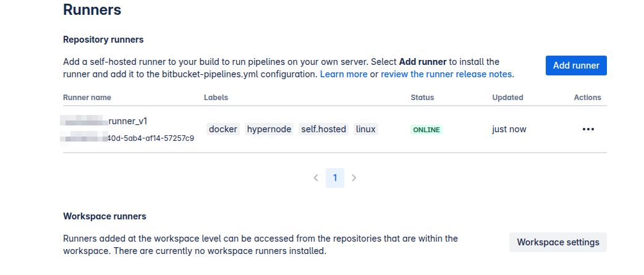Click the Status column header
The width and height of the screenshot is (644, 275).
pos(422,97)
